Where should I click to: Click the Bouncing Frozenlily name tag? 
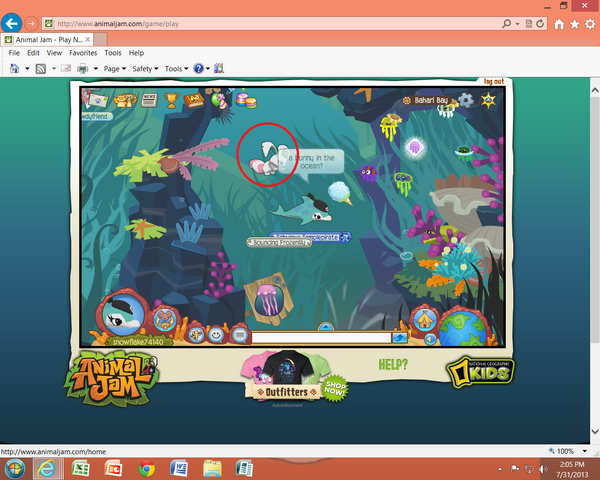(279, 242)
